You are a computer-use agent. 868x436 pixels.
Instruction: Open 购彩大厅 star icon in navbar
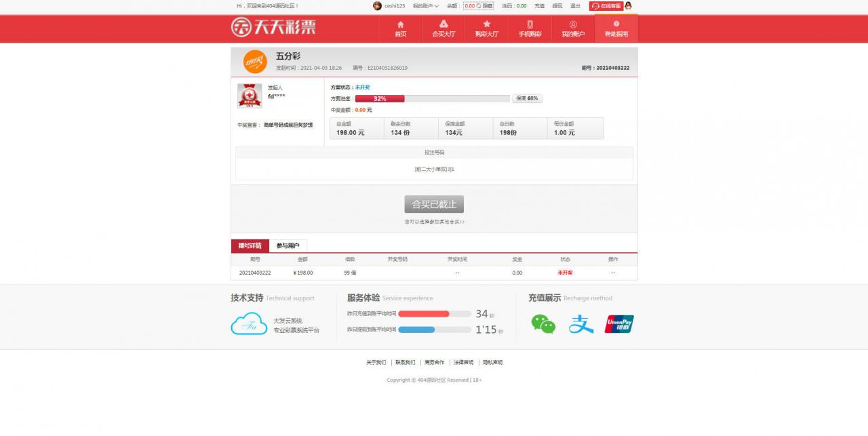[x=486, y=24]
